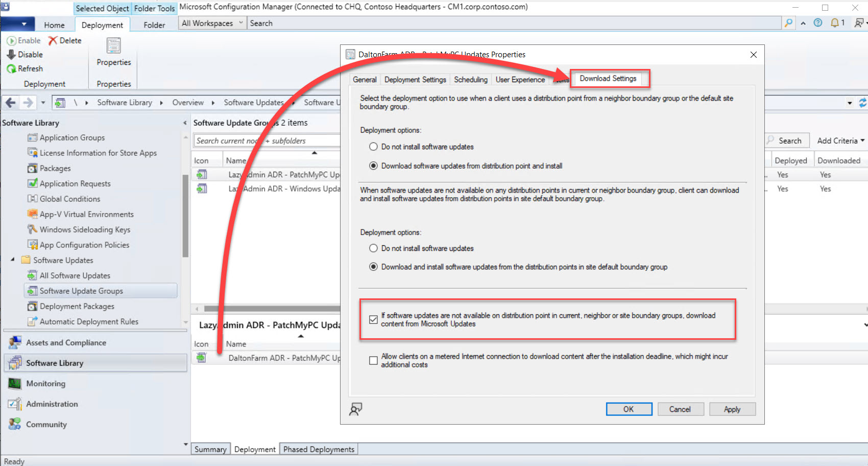The width and height of the screenshot is (868, 466).
Task: Click the Monitoring workspace icon
Action: click(15, 383)
